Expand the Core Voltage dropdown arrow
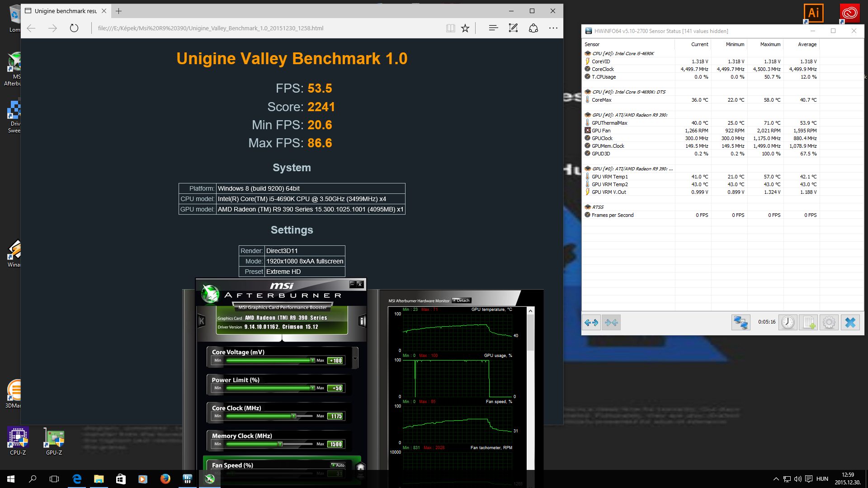 tap(355, 359)
